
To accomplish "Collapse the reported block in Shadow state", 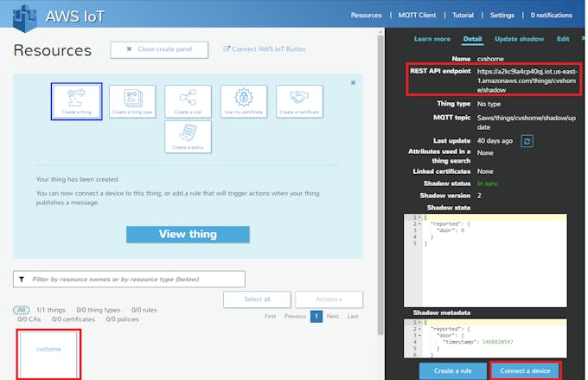I will [419, 224].
